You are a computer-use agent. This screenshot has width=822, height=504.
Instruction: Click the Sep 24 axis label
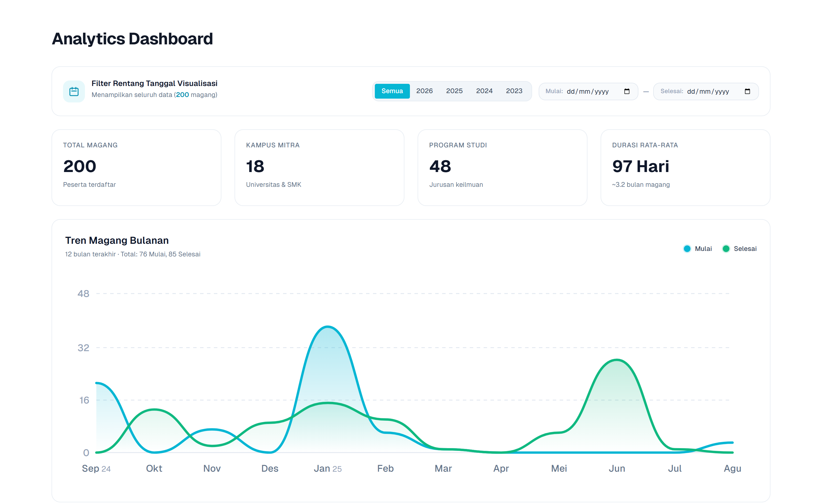pyautogui.click(x=96, y=468)
